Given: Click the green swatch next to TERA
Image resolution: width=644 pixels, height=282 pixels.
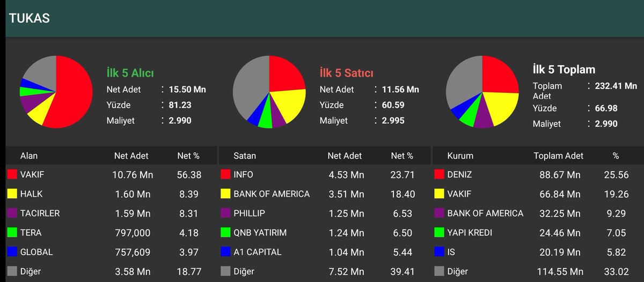Looking at the screenshot, I should (12, 233).
